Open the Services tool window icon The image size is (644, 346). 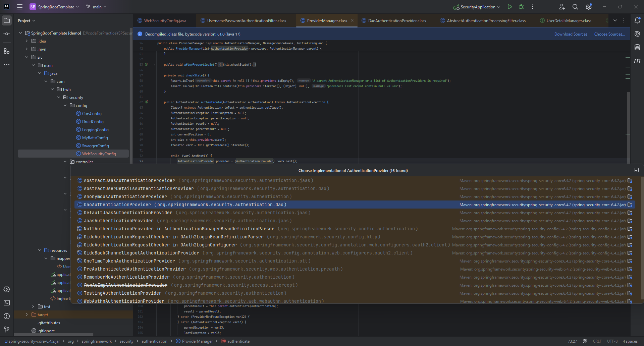[7, 289]
